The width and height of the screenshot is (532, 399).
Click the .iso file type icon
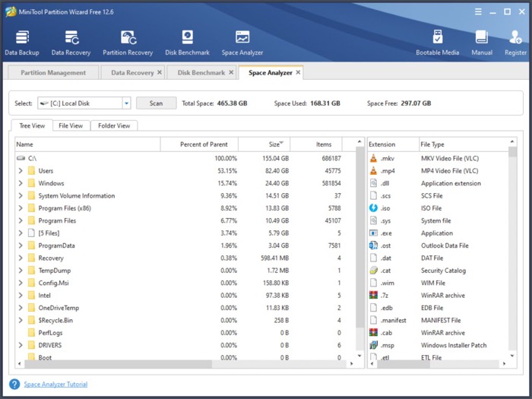[374, 208]
